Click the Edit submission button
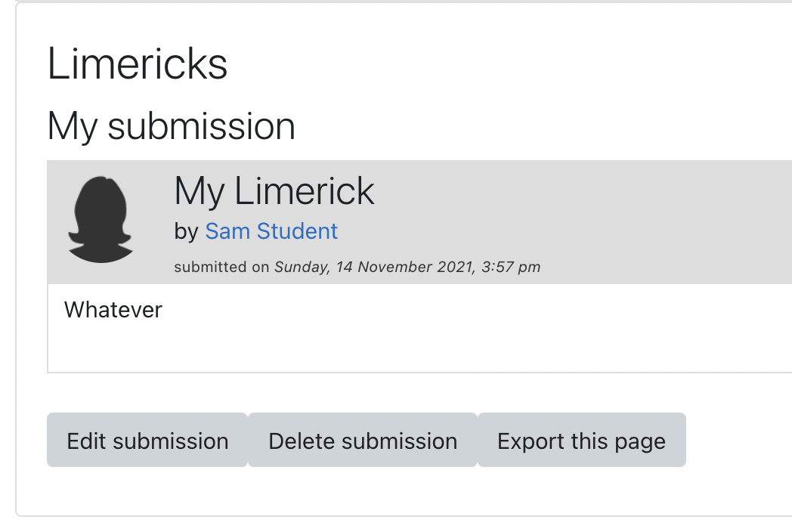The width and height of the screenshot is (792, 532). pos(147,440)
